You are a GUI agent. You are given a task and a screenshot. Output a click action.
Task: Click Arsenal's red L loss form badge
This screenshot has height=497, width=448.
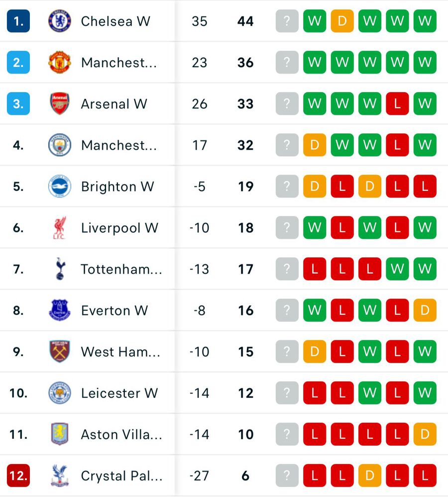click(397, 103)
